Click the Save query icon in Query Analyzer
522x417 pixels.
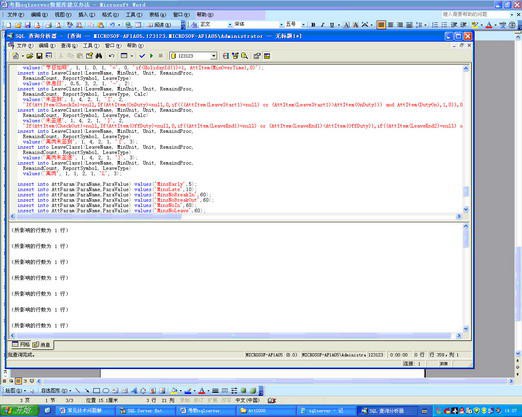(x=39, y=56)
